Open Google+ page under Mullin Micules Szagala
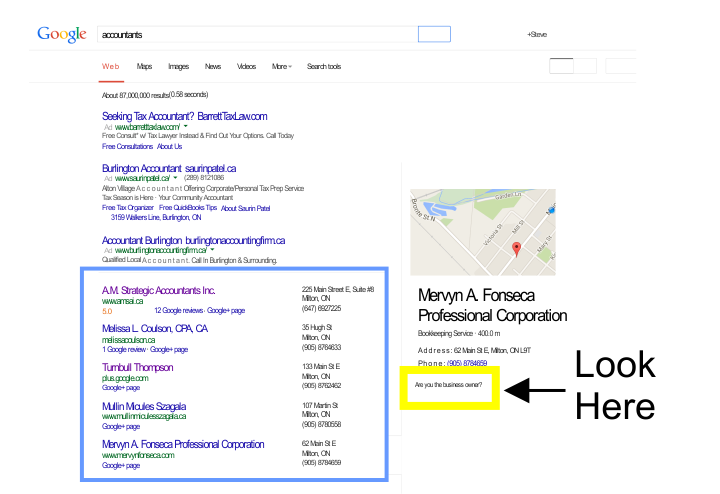 point(121,427)
